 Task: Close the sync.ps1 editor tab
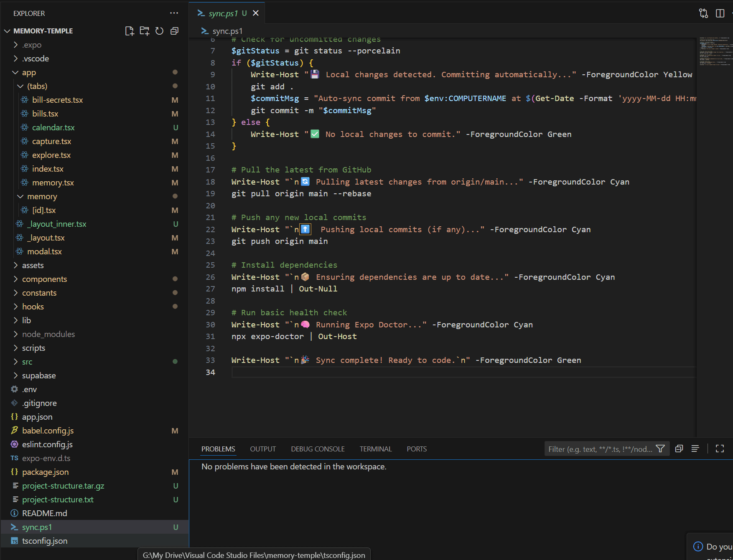pyautogui.click(x=256, y=13)
